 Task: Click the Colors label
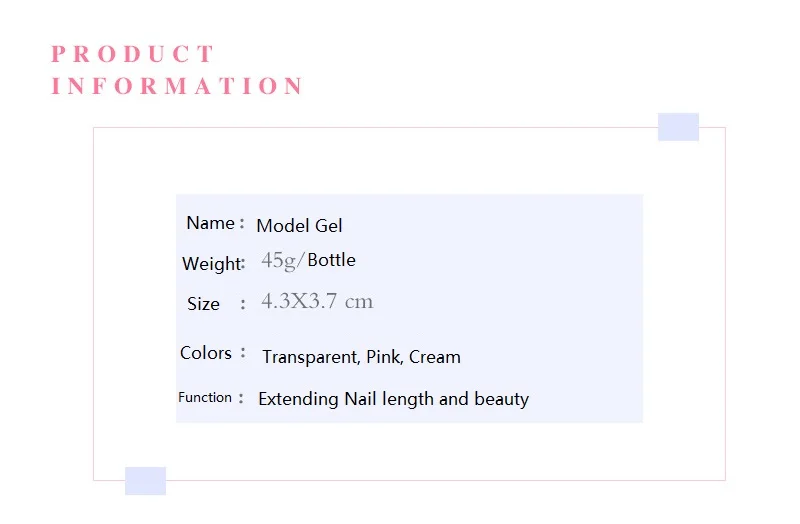point(206,353)
